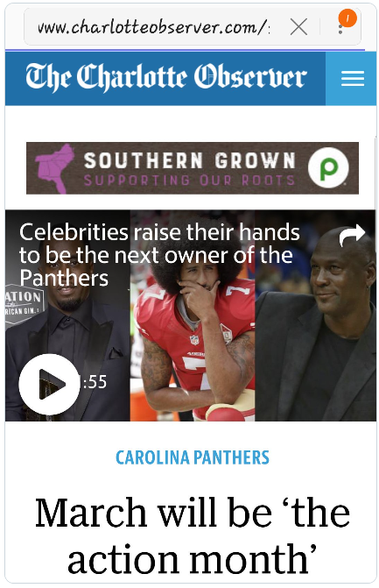Open the hamburger navigation menu

point(352,78)
